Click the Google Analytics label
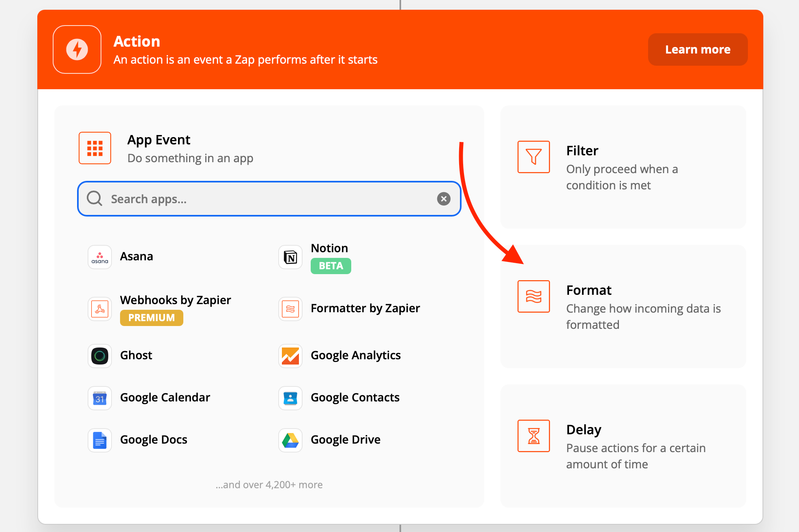799x532 pixels. pos(356,355)
